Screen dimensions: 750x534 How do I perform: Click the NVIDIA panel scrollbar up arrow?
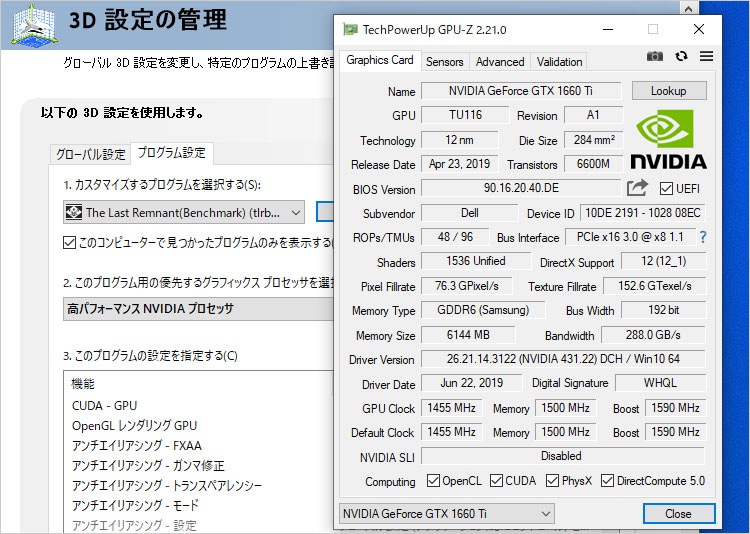point(688,8)
